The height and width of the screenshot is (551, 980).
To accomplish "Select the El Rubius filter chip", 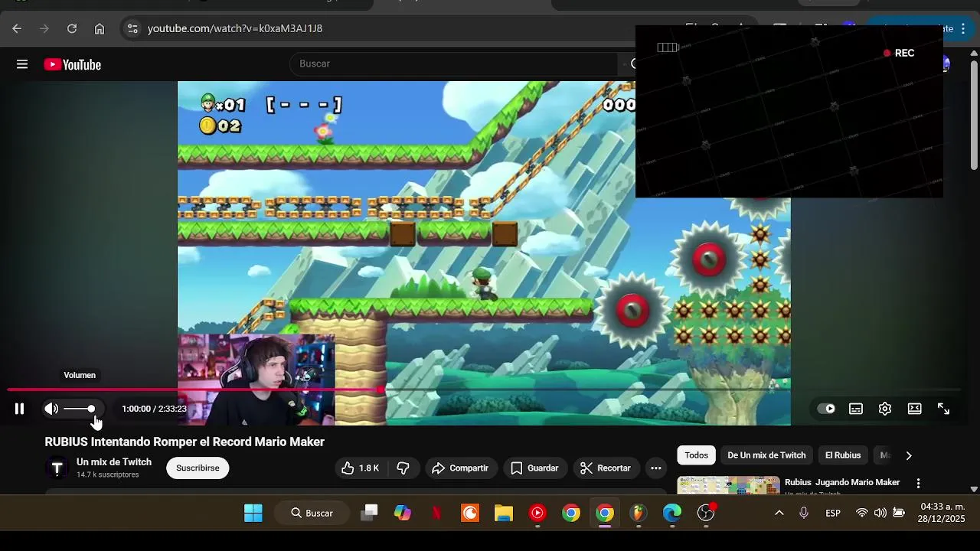I will coord(843,455).
